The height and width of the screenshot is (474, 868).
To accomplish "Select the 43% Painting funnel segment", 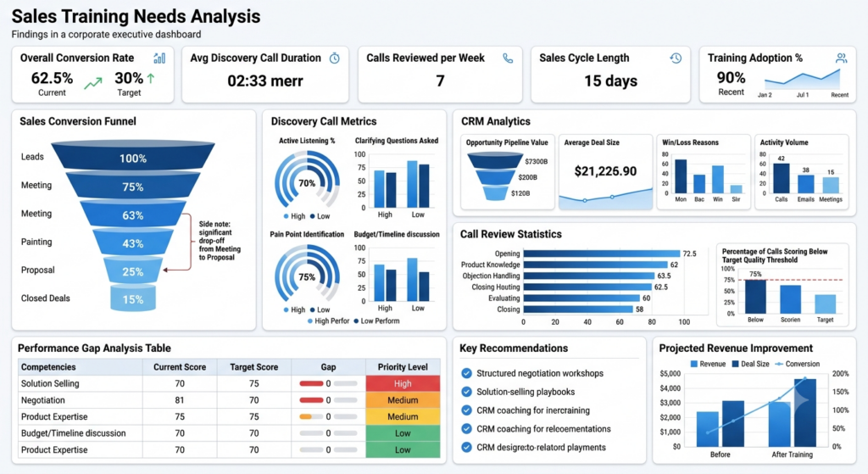I will click(133, 243).
